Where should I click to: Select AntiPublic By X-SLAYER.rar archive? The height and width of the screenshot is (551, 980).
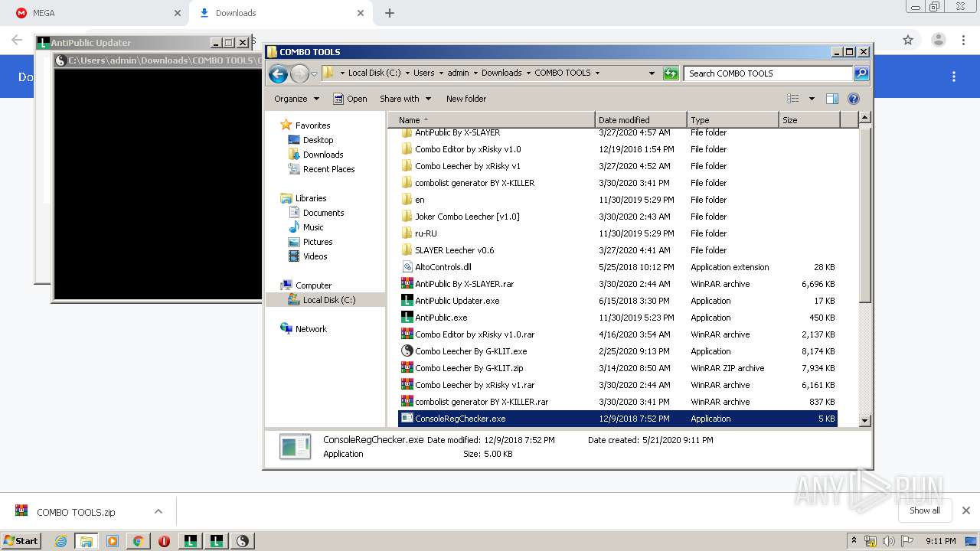click(465, 284)
